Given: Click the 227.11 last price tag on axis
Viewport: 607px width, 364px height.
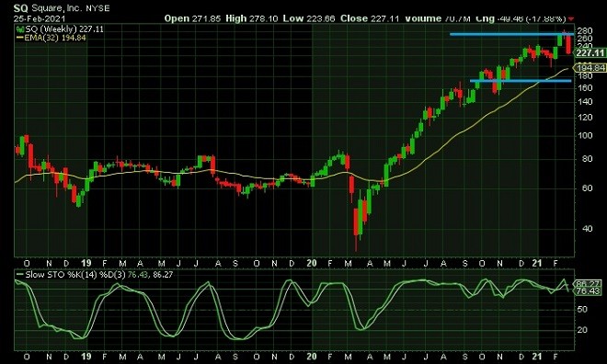Looking at the screenshot, I should [x=590, y=53].
